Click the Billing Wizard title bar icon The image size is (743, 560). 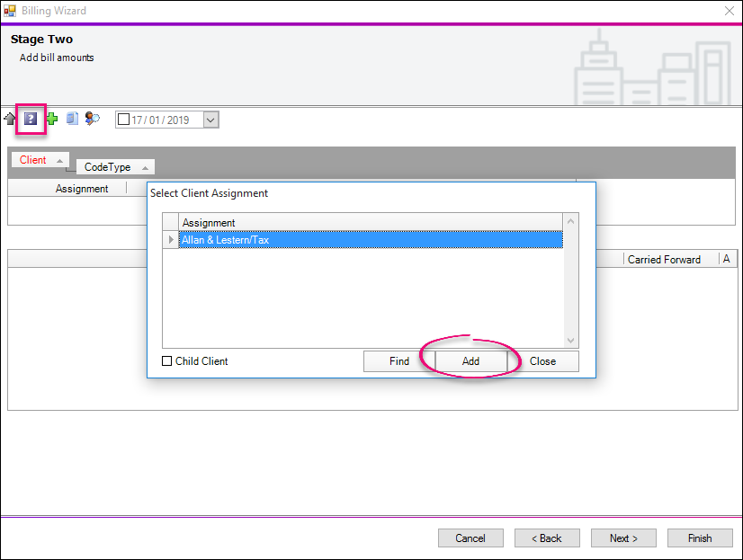pyautogui.click(x=10, y=11)
